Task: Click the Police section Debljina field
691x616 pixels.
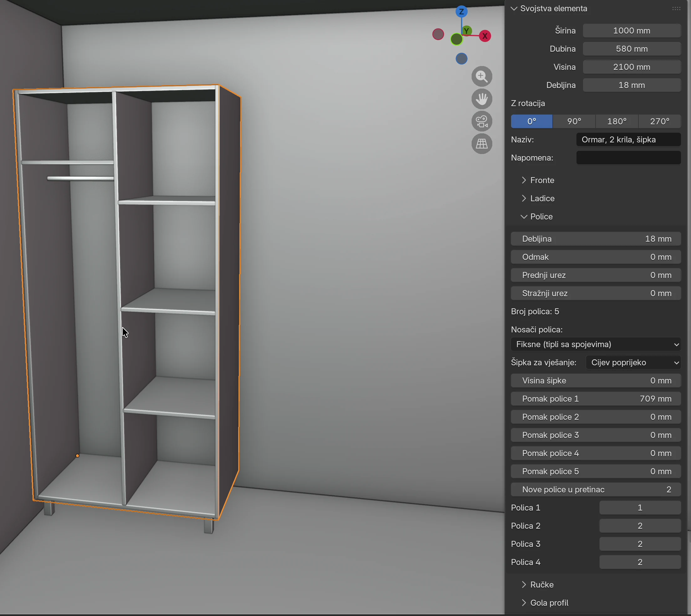Action: [x=596, y=239]
